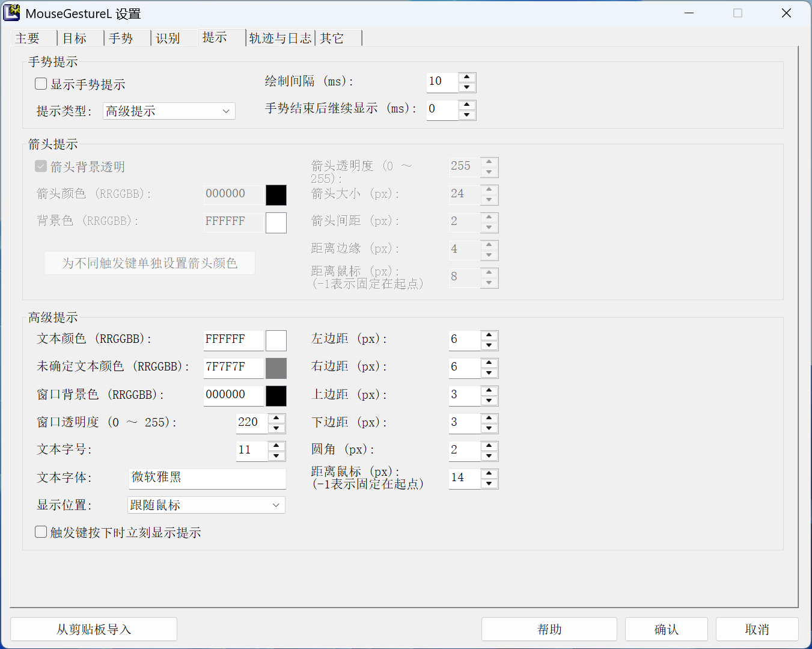Viewport: 812px width, 649px height.
Task: Enable the 显示手势提示 checkbox
Action: coord(40,84)
